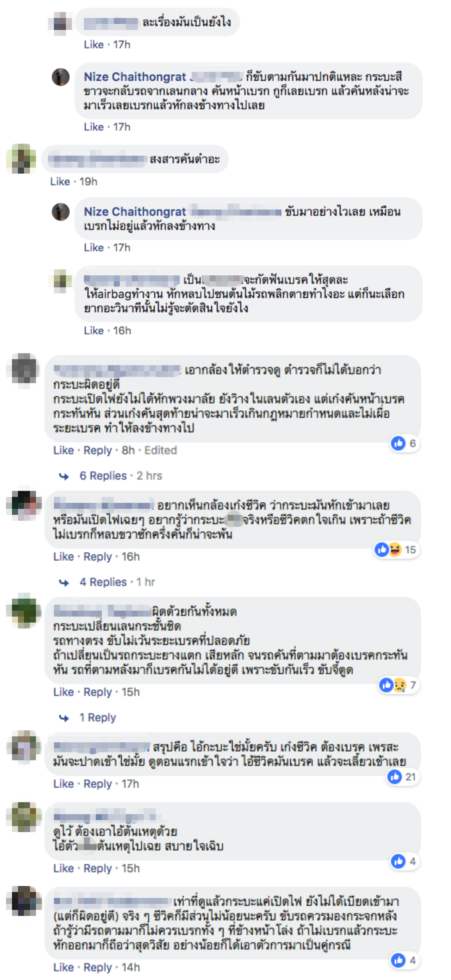Like the comment posted 8h ago

point(63,450)
